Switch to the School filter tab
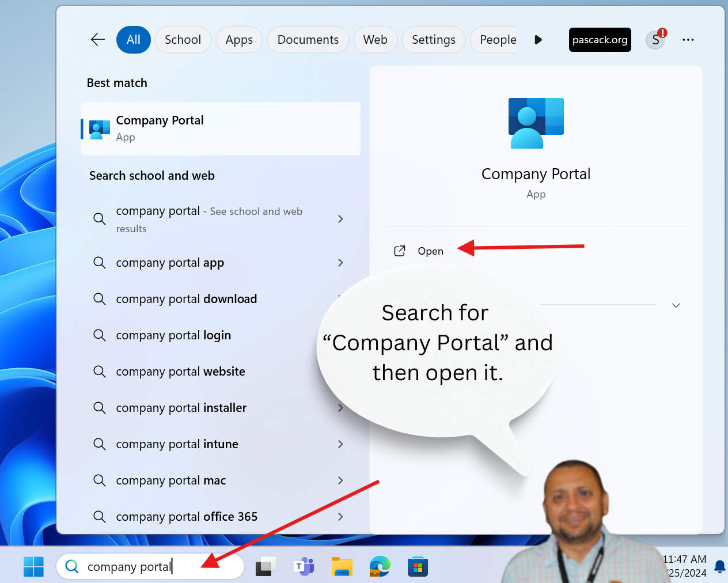The image size is (728, 583). [x=183, y=40]
